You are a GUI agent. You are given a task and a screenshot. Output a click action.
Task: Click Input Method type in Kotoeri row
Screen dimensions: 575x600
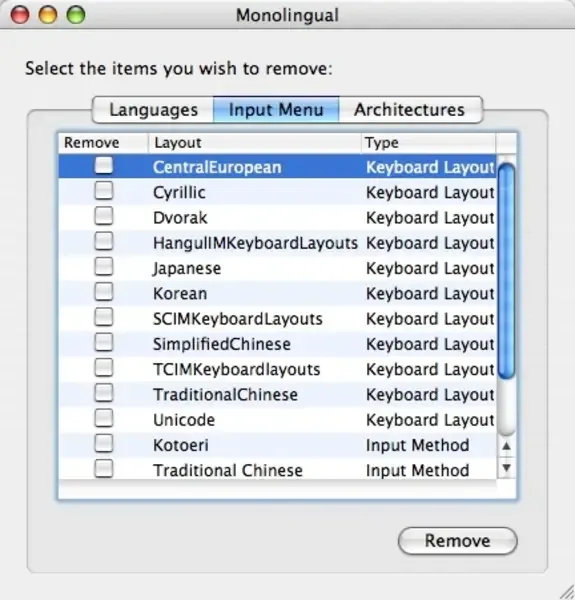pyautogui.click(x=417, y=445)
